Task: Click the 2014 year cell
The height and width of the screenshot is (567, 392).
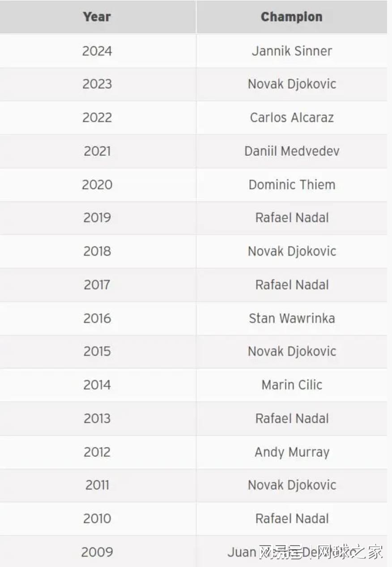Action: pos(97,385)
